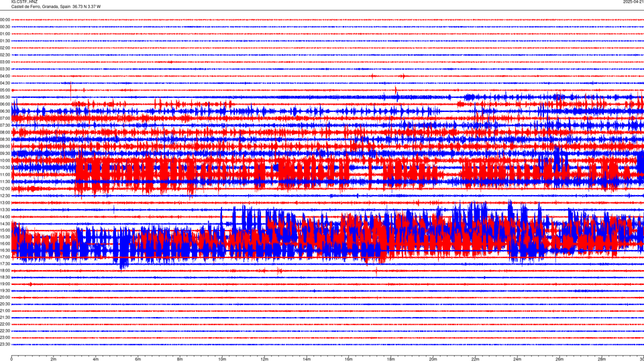Click the '05:30' time row label
644x362 pixels.
5,97
